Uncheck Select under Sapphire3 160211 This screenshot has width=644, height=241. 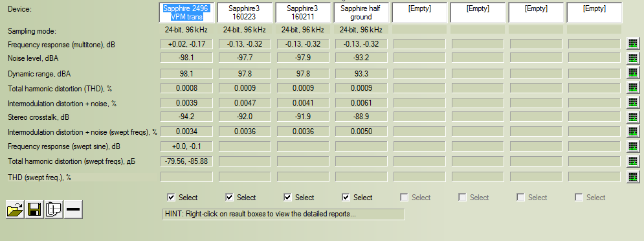point(288,198)
